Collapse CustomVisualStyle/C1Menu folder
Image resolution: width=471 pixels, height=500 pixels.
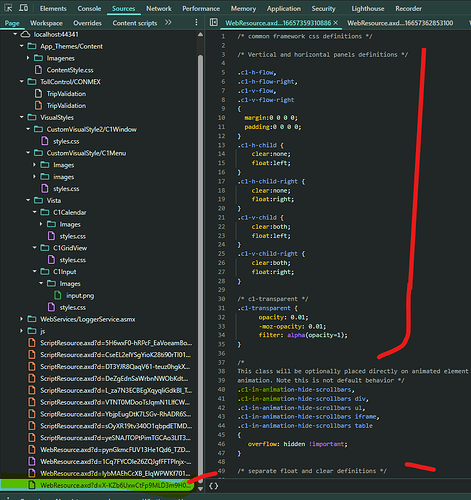[x=28, y=153]
